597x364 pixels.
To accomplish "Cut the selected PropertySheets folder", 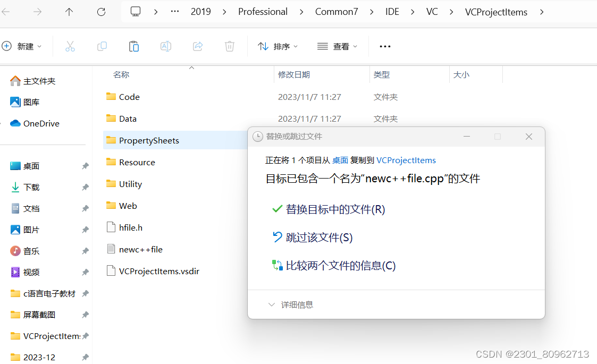I will pyautogui.click(x=70, y=46).
